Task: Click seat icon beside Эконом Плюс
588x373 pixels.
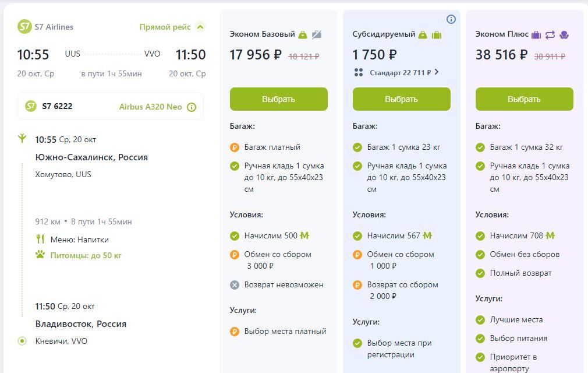Action: (564, 35)
